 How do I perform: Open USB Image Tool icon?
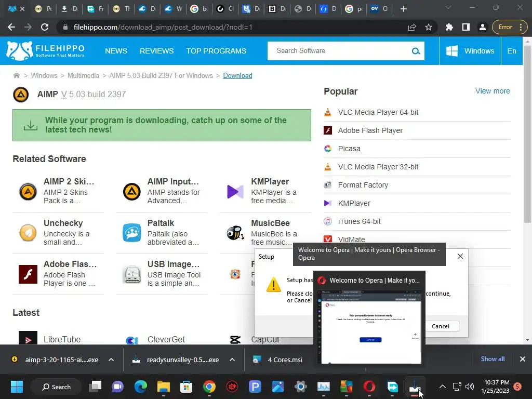132,274
